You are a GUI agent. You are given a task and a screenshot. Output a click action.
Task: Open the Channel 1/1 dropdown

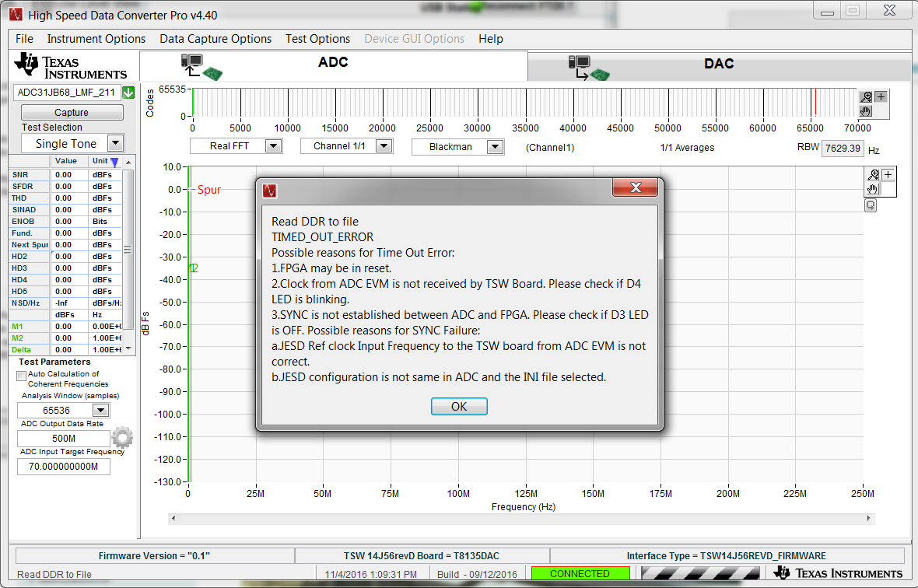[384, 145]
